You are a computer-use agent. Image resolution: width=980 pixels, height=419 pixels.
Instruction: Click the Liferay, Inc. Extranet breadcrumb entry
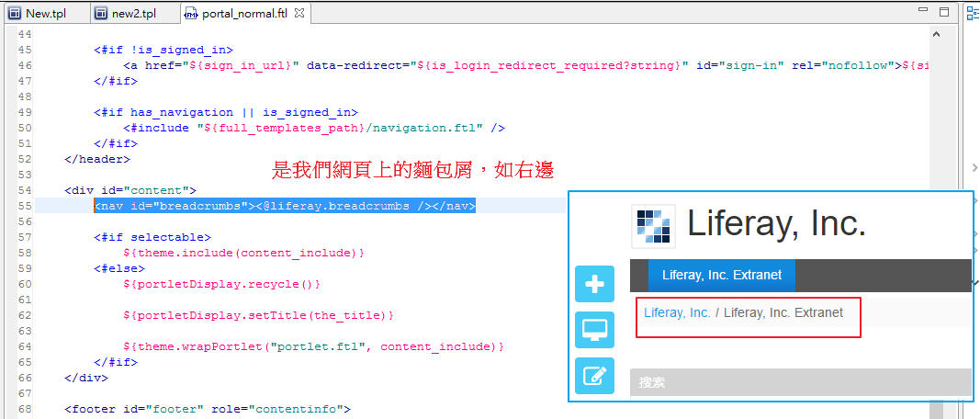(783, 312)
